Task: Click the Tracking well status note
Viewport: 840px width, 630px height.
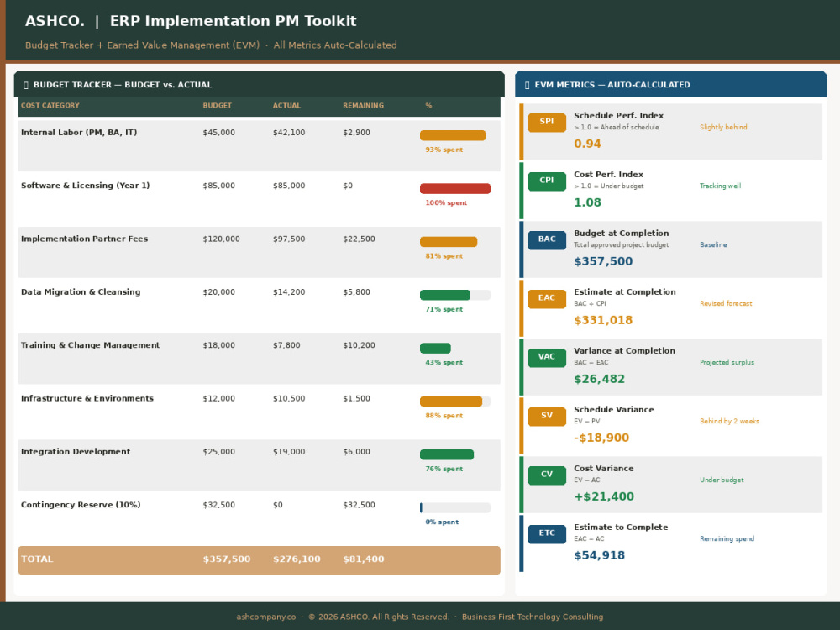Action: pyautogui.click(x=720, y=186)
